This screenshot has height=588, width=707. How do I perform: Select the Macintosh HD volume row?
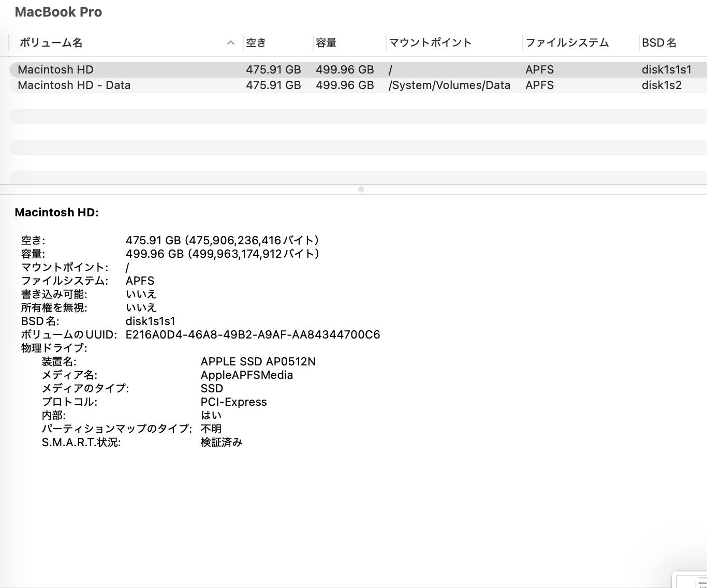point(358,69)
